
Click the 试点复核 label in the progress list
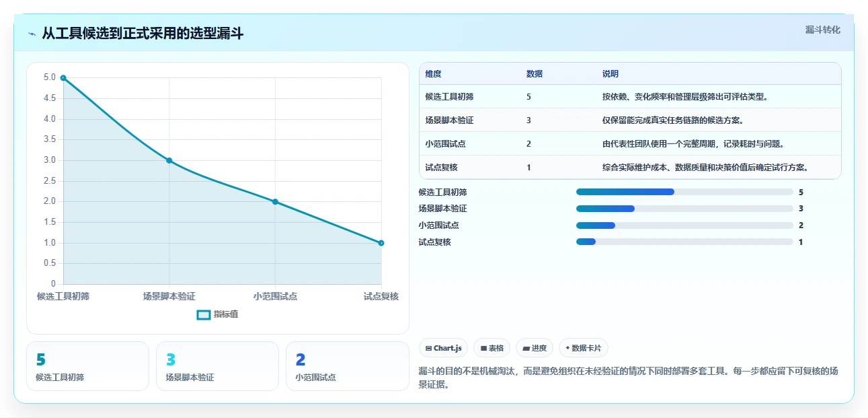coord(434,242)
